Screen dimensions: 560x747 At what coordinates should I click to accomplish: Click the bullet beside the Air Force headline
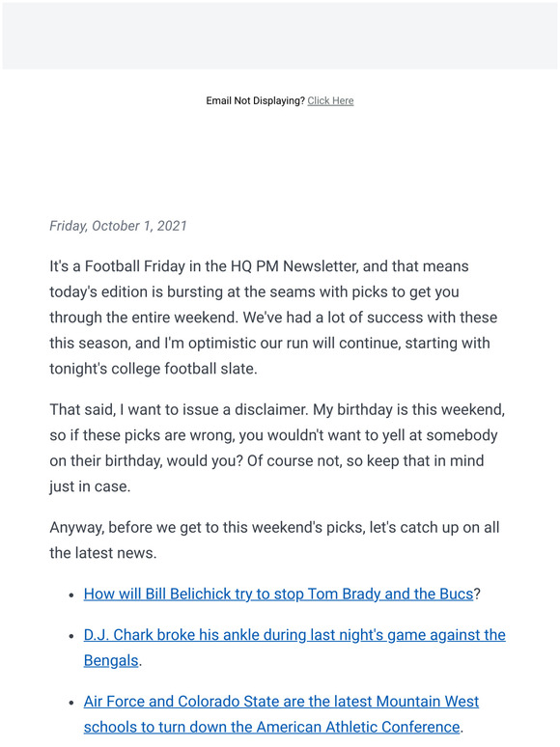(x=71, y=703)
